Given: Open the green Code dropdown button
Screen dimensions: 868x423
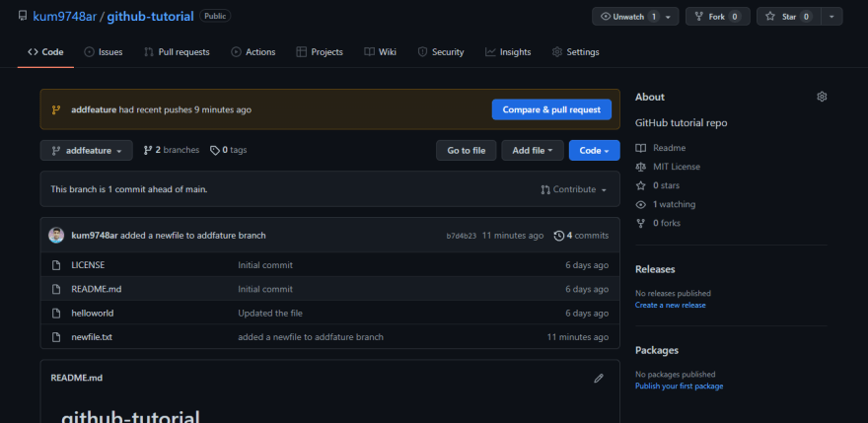Looking at the screenshot, I should point(594,151).
